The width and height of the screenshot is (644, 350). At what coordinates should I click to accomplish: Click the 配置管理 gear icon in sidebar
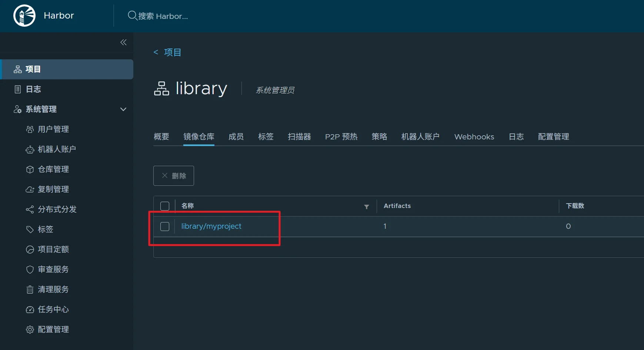(x=30, y=330)
